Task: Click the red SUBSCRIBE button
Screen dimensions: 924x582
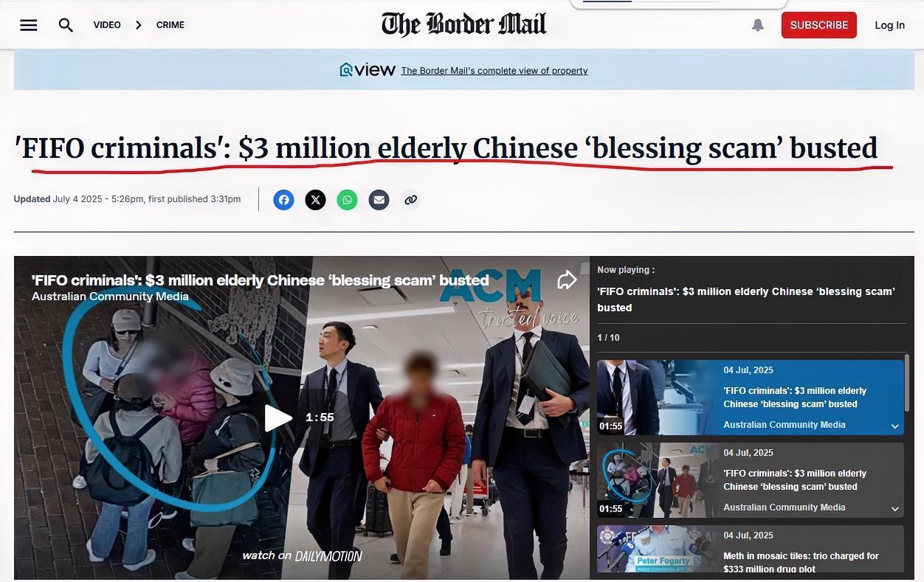Action: coord(819,25)
